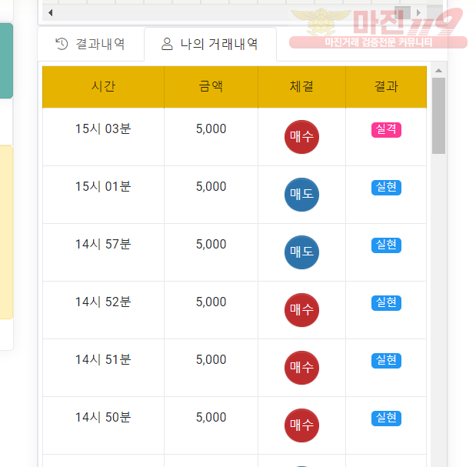Open the 나의 거래내역 tab
The height and width of the screenshot is (467, 476).
[210, 44]
